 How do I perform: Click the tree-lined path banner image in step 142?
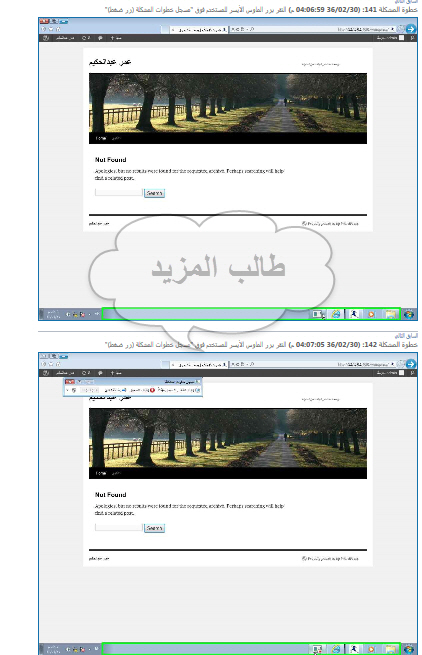(x=228, y=438)
